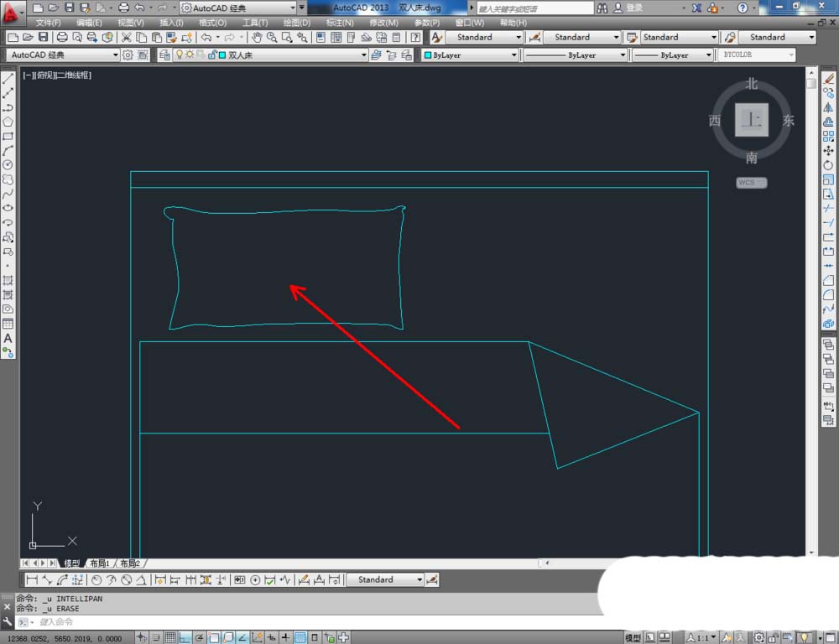Toggle Lineweight display in status bar

286,637
